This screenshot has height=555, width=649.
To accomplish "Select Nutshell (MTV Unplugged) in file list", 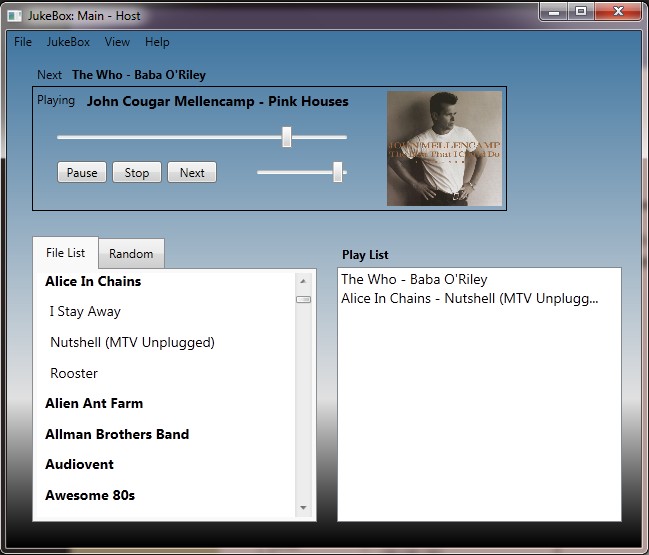I will (x=132, y=342).
